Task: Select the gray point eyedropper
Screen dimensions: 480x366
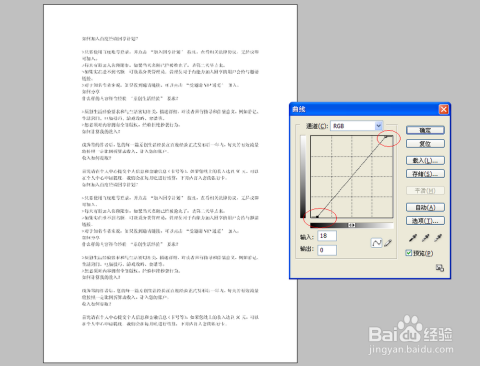Action: pos(426,238)
